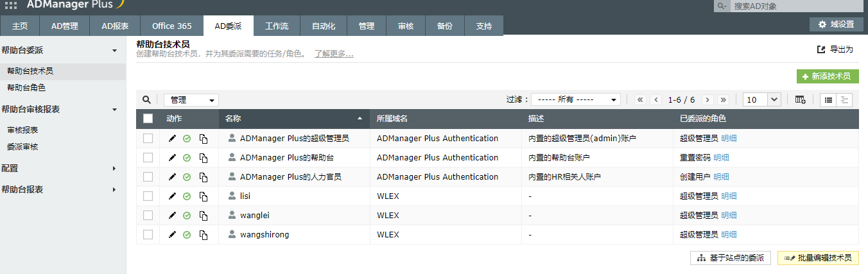Copy the ADManager Plus的帮助台 technician
This screenshot has height=274, width=868.
pyautogui.click(x=204, y=158)
